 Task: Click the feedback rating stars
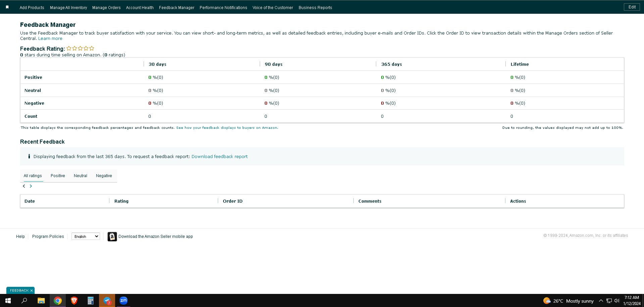(80, 48)
